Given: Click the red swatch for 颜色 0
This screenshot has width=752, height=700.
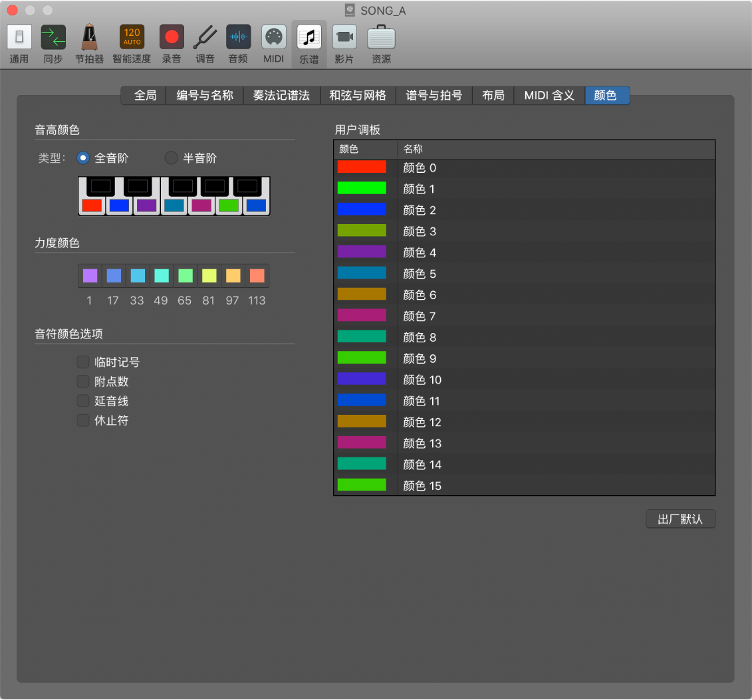Looking at the screenshot, I should click(x=362, y=167).
